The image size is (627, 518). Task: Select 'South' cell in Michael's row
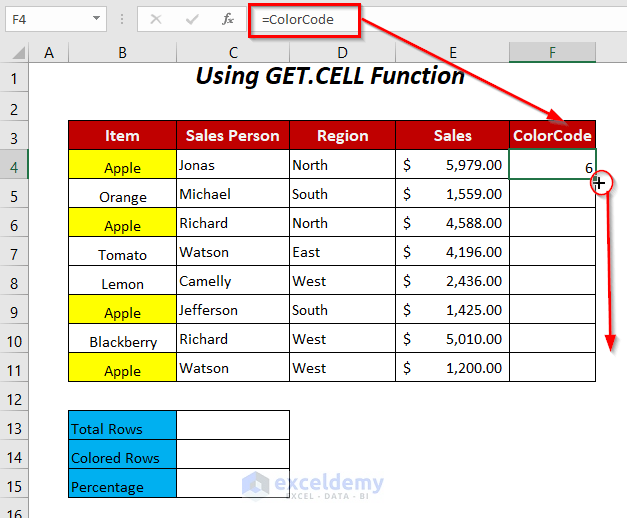click(342, 193)
